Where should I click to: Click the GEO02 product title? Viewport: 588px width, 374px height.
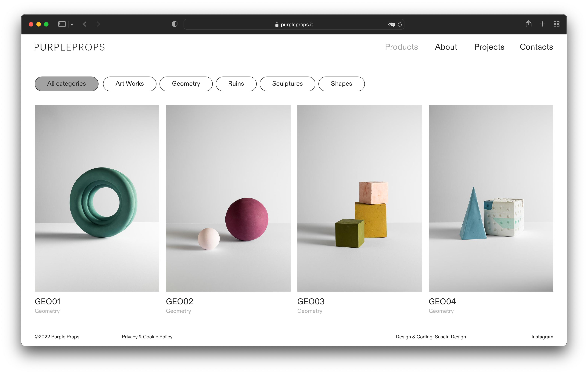pyautogui.click(x=179, y=301)
